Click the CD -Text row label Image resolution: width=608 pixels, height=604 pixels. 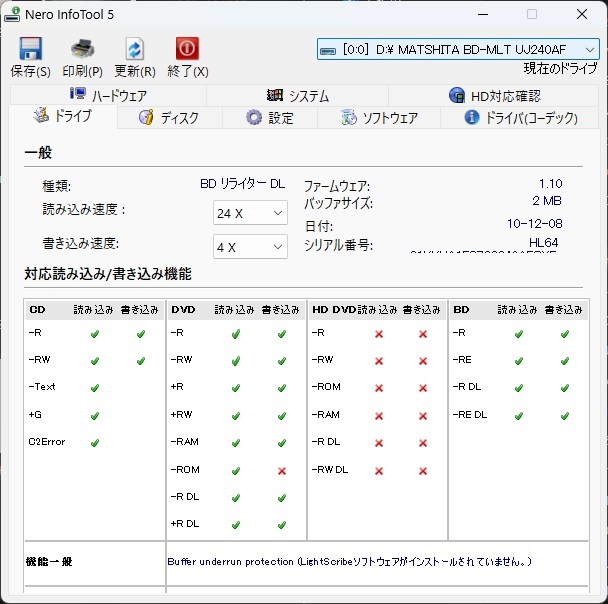[x=42, y=387]
